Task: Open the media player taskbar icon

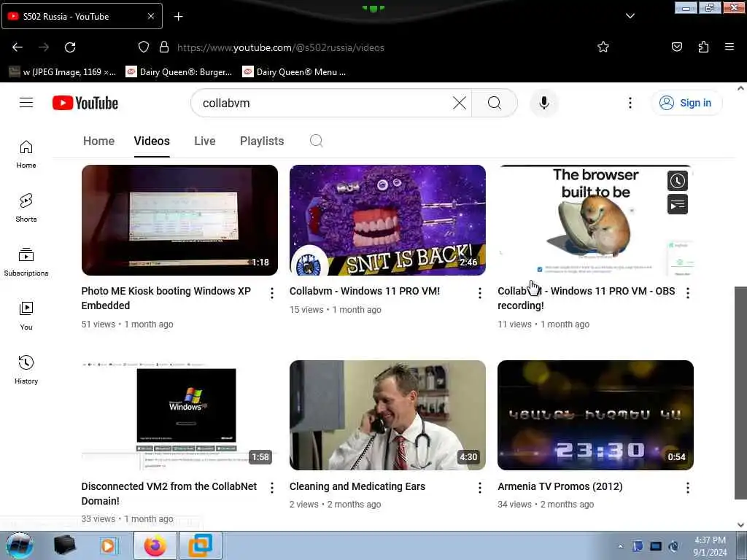Action: (108, 545)
